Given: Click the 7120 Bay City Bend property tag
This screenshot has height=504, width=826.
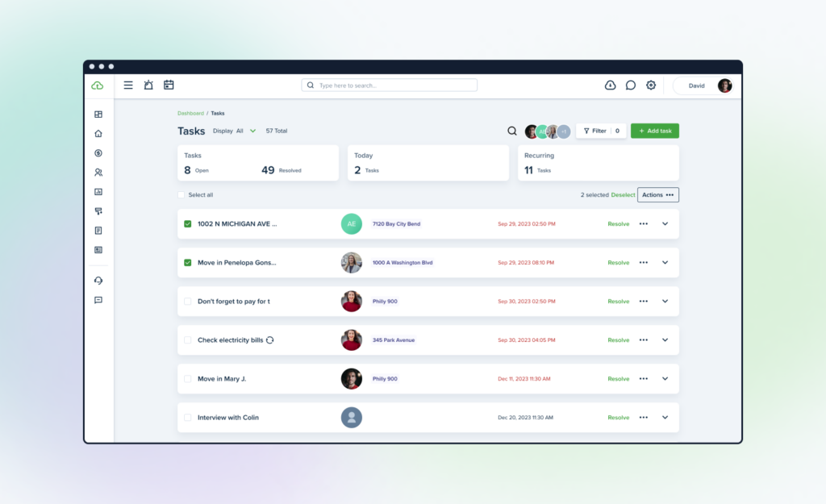Looking at the screenshot, I should tap(396, 224).
